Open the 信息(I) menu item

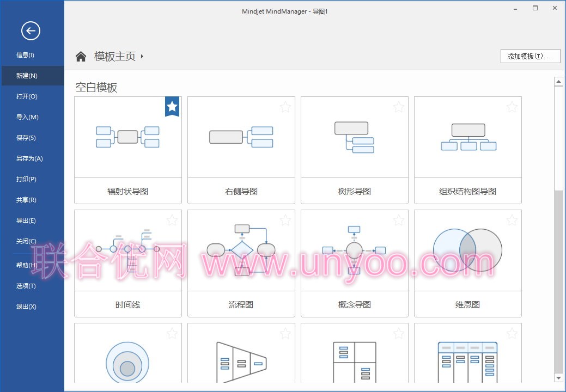click(x=32, y=55)
